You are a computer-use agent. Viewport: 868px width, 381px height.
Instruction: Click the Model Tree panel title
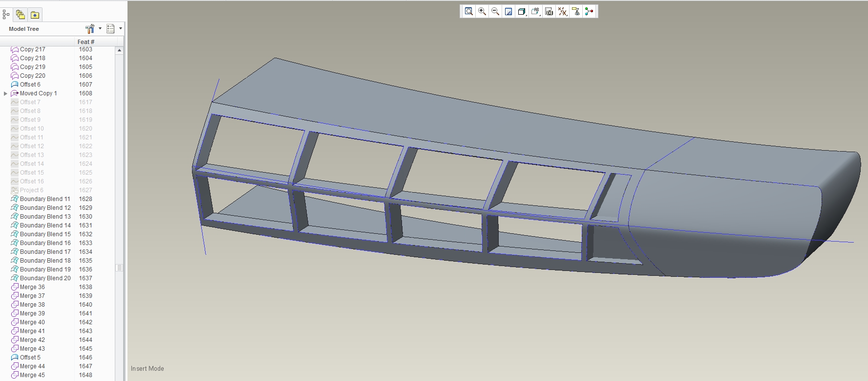[24, 29]
